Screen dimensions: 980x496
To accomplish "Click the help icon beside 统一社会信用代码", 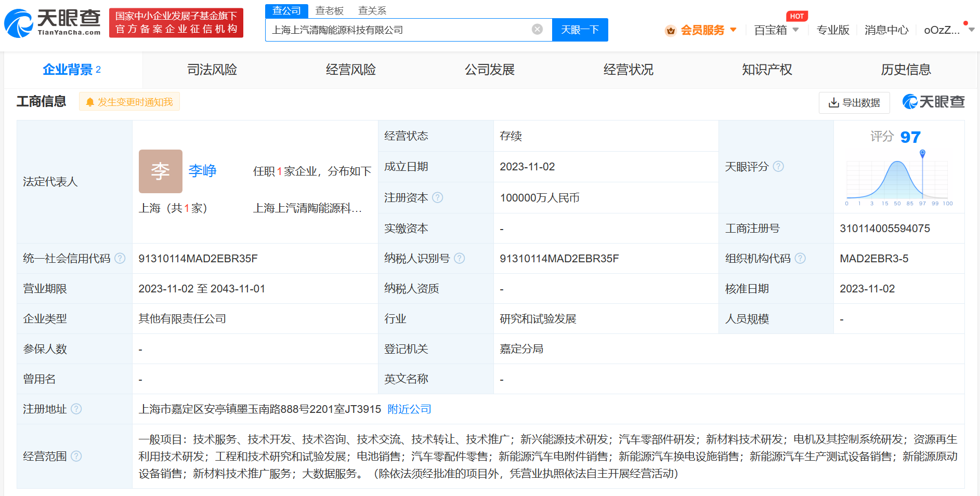I will 120,258.
